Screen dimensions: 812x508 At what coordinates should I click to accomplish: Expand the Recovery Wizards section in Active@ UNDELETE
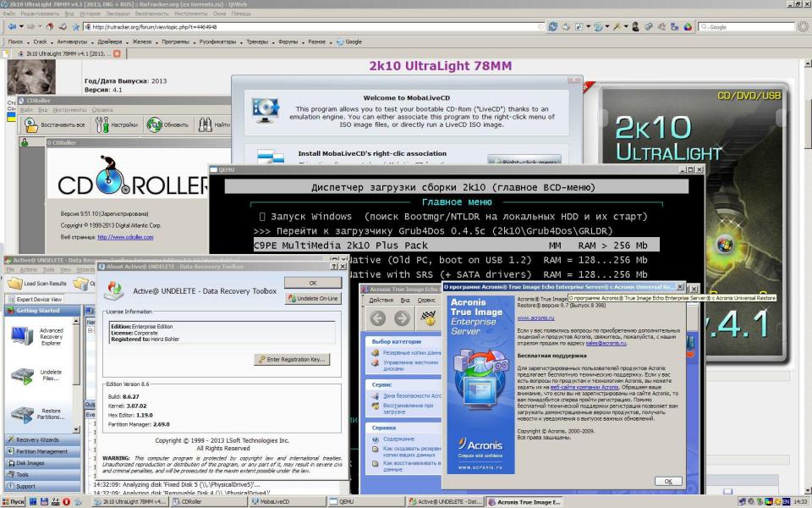coord(42,439)
